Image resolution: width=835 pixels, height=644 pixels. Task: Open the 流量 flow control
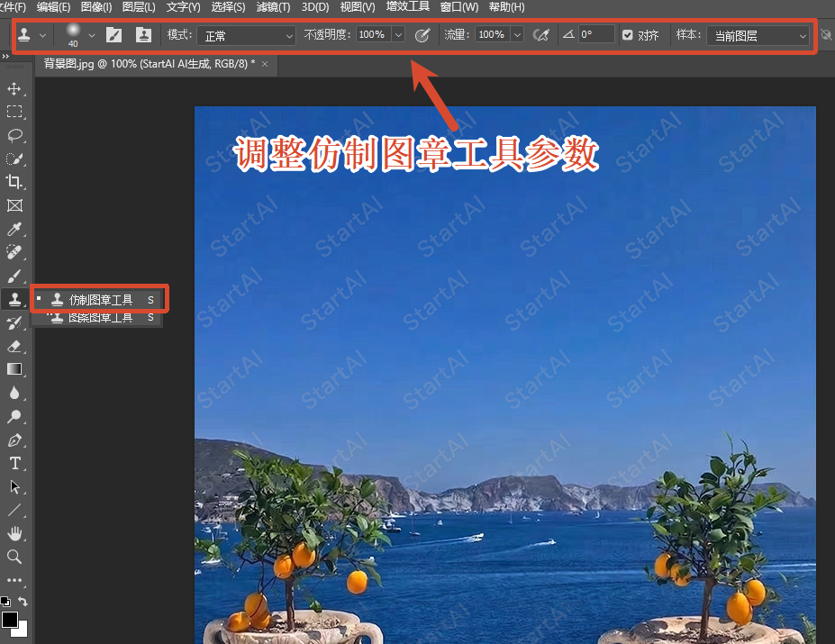point(515,35)
